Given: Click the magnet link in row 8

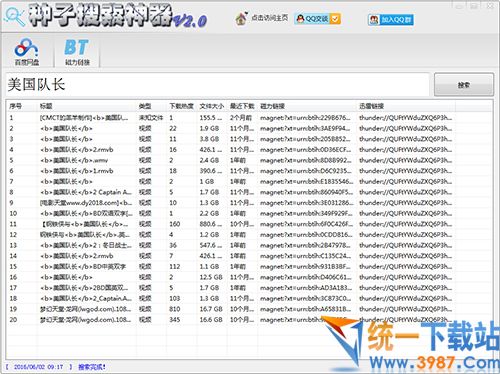Looking at the screenshot, I should pos(306,192).
